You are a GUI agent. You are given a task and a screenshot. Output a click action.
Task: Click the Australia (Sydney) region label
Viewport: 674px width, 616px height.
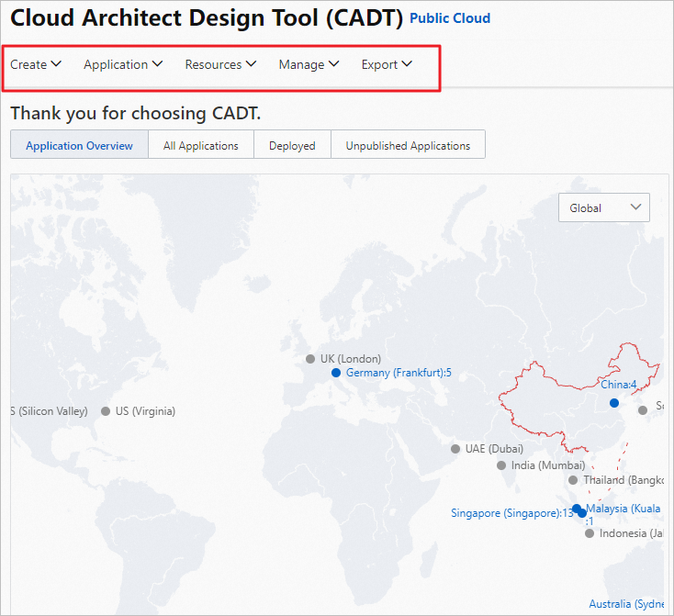[626, 604]
